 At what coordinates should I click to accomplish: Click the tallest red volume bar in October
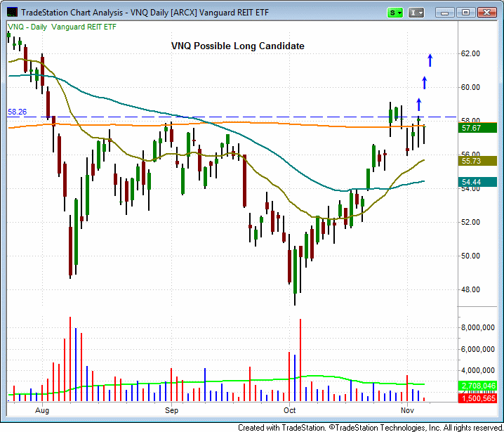coord(300,360)
